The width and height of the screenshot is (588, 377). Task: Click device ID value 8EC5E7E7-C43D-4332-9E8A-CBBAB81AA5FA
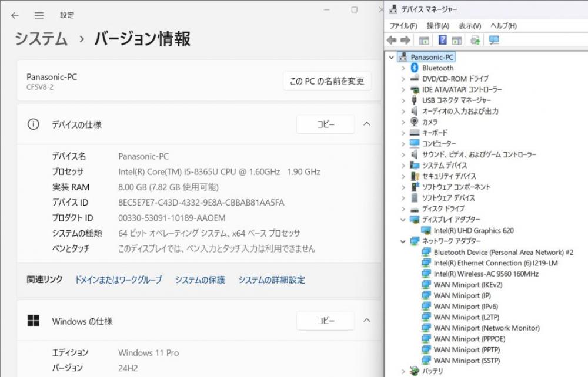(201, 203)
